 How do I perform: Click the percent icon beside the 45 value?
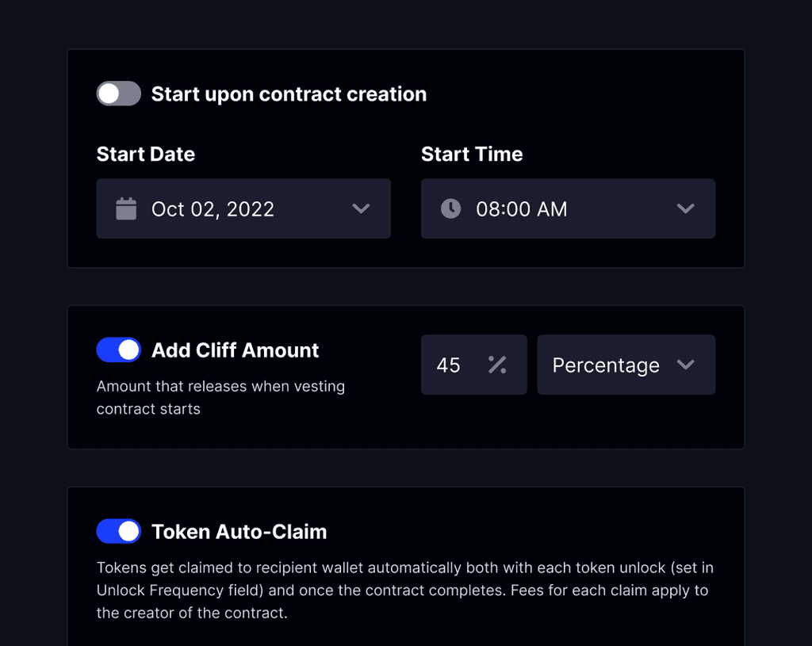[x=497, y=365]
